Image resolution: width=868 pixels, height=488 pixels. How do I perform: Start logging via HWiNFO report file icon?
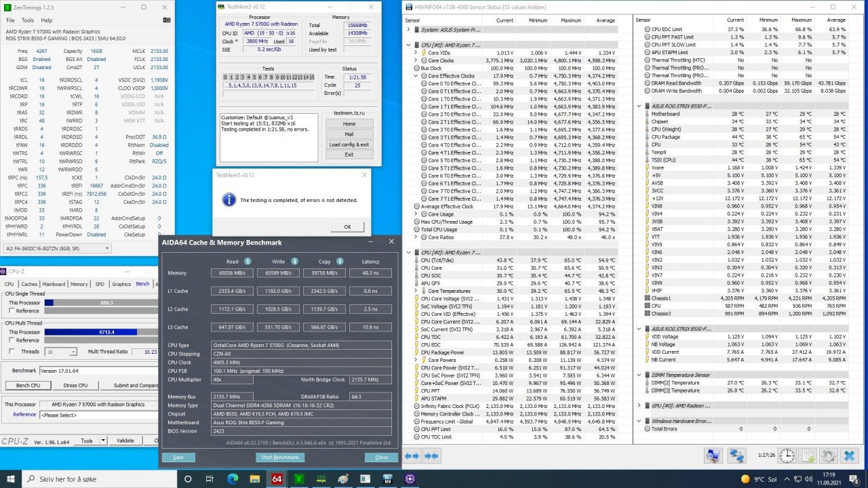810,455
